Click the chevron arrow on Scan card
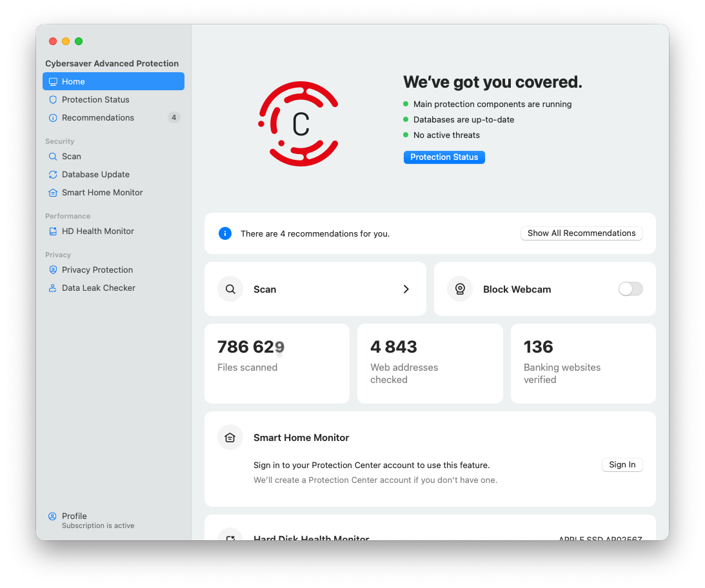This screenshot has height=588, width=705. (406, 289)
